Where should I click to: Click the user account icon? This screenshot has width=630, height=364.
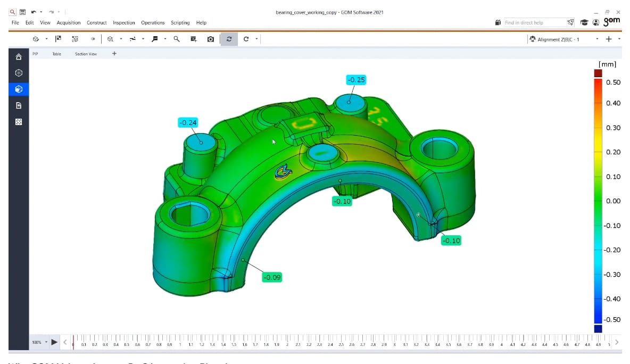click(595, 22)
